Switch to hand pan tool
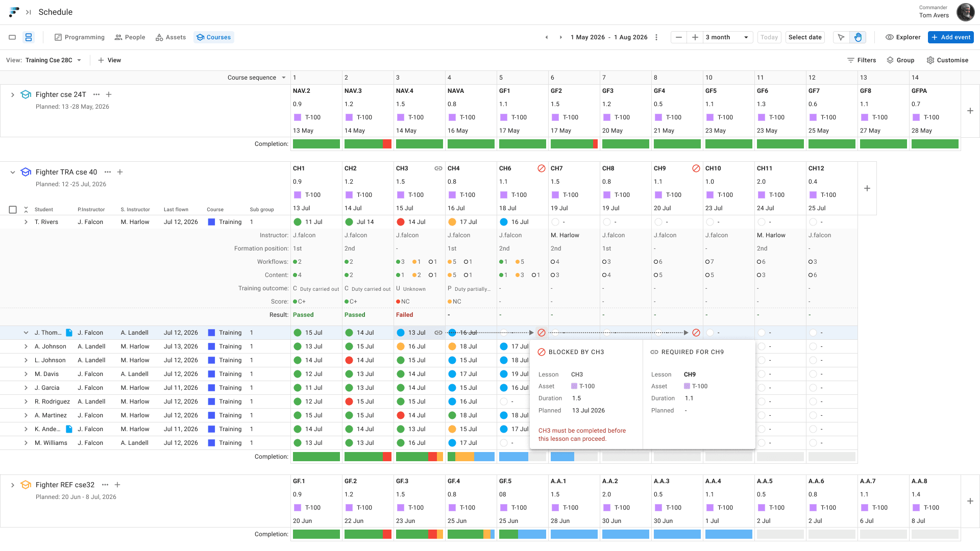This screenshot has width=980, height=551. pos(858,37)
